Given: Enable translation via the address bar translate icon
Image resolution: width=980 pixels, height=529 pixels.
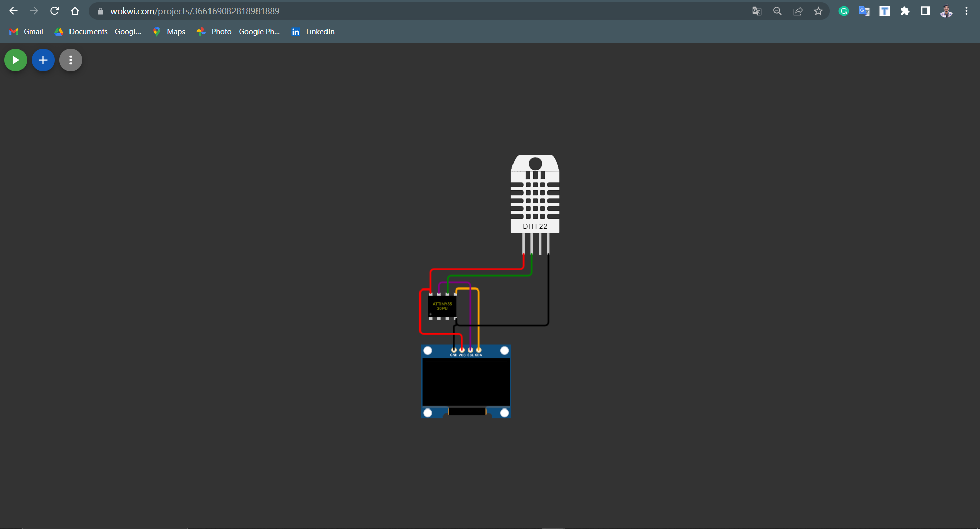Looking at the screenshot, I should point(757,11).
